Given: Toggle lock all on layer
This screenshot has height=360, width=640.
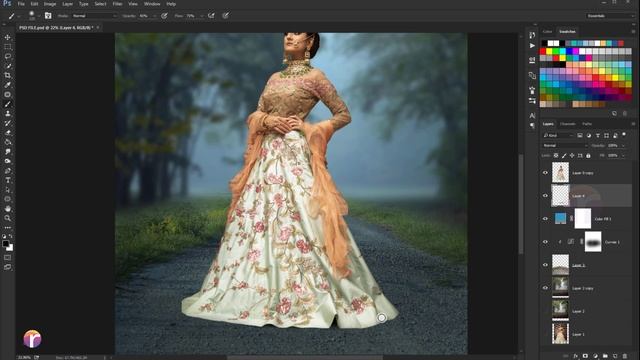Looking at the screenshot, I should [588, 156].
